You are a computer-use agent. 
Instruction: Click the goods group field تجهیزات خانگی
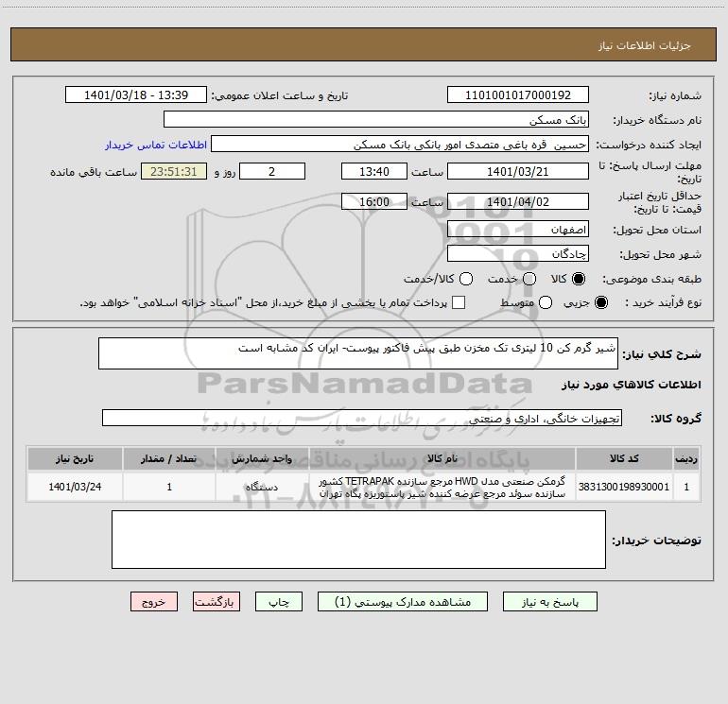click(x=362, y=418)
